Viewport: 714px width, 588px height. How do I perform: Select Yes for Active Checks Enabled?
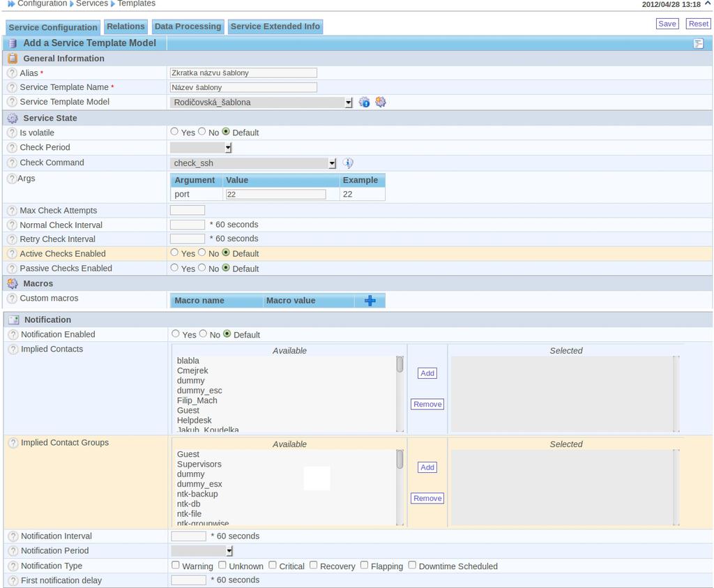174,252
